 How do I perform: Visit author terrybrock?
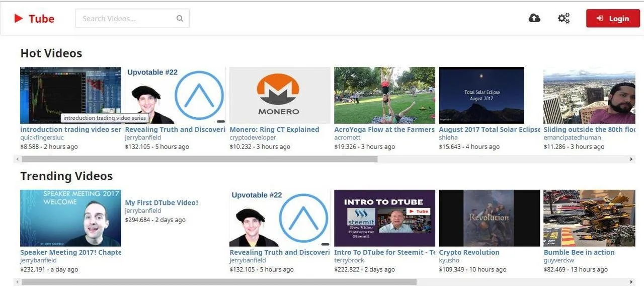click(x=350, y=260)
